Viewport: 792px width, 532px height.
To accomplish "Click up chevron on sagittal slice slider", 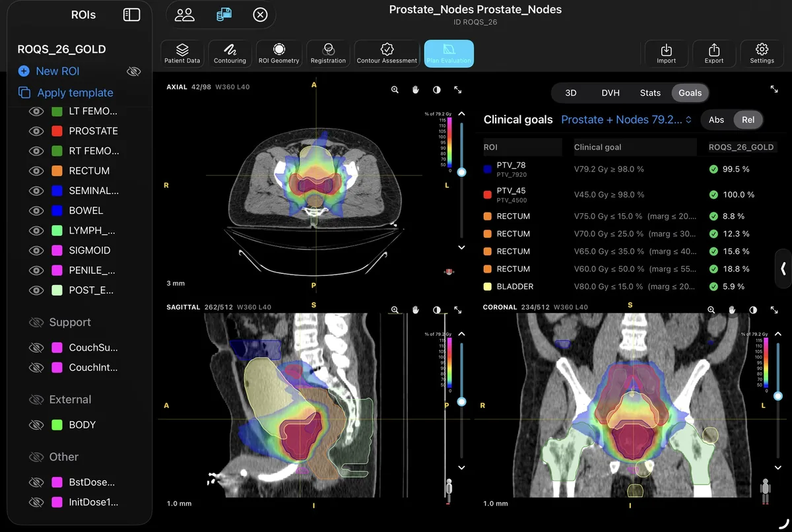I will [461, 335].
